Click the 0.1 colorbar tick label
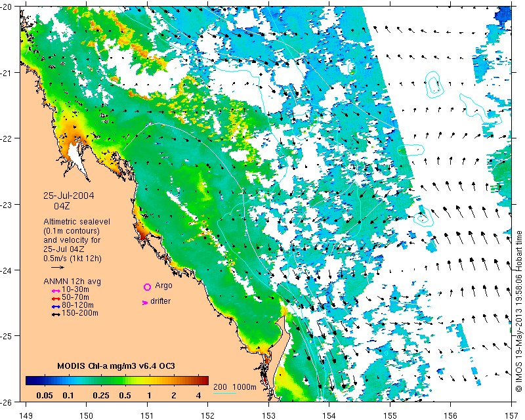The height and width of the screenshot is (420, 525). coord(68,396)
